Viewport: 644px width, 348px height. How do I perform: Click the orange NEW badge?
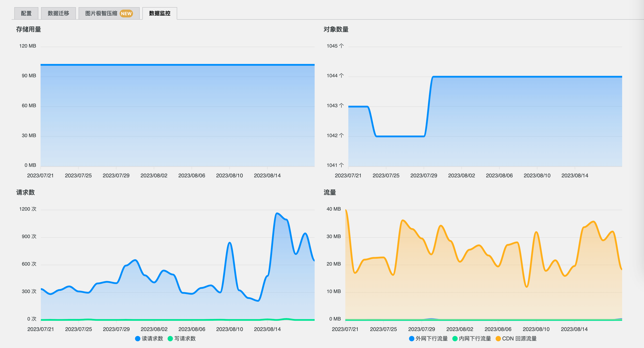(x=126, y=13)
